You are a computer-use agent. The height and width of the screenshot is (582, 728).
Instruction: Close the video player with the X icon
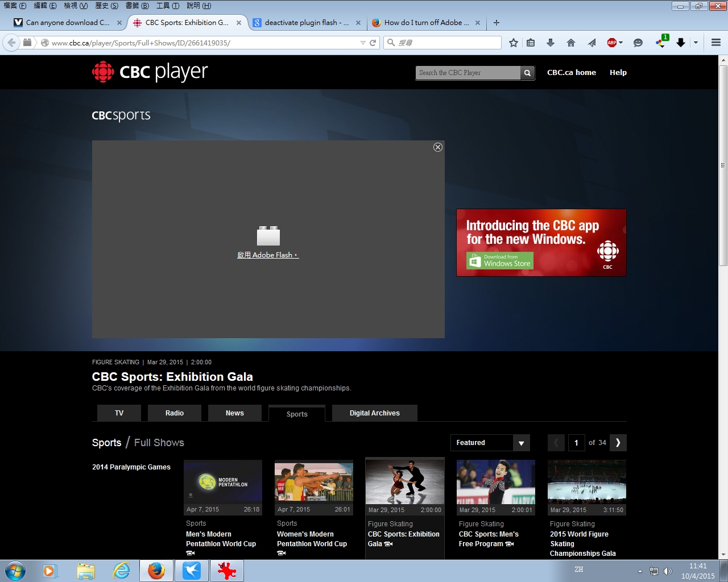point(438,147)
